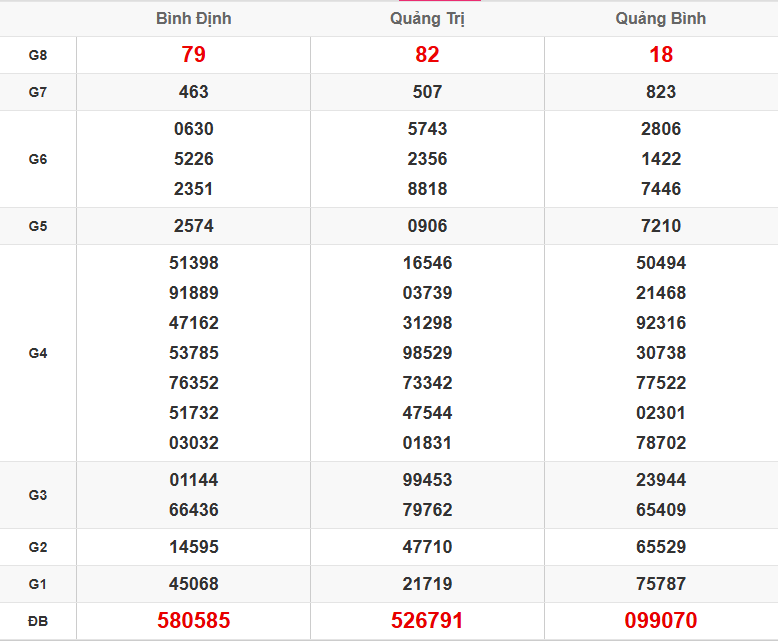
Task: Open the Quảng Trị province header
Action: coord(427,19)
